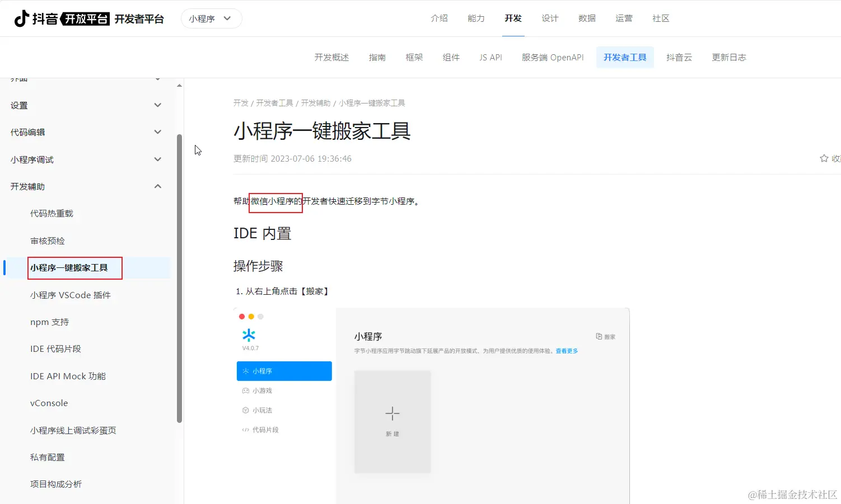Open the 设计 top menu
The width and height of the screenshot is (841, 504).
[550, 18]
